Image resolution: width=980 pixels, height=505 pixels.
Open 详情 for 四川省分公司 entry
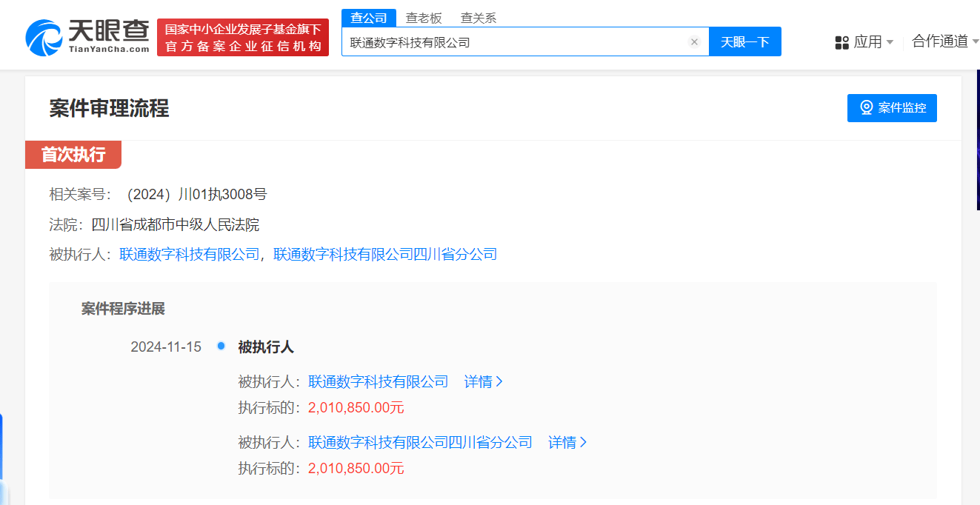click(x=567, y=443)
